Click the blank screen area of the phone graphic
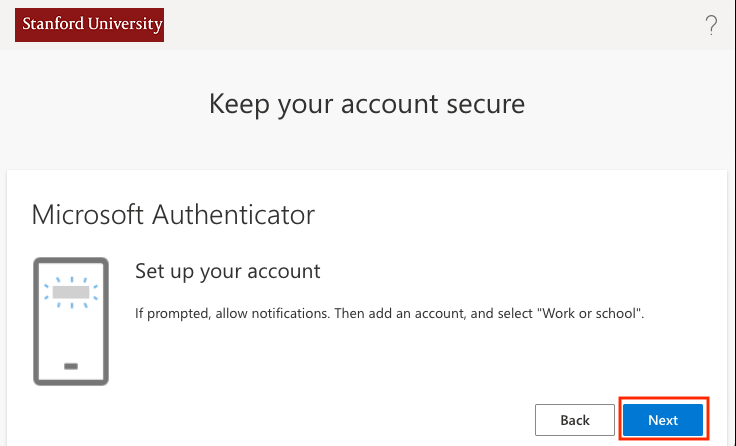736x446 pixels. pos(71,332)
